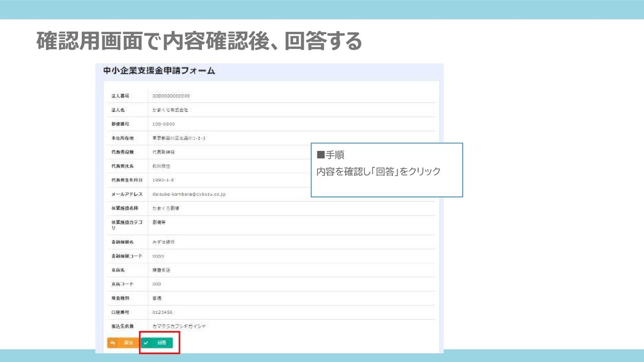Click the 休業施設カテゴリ value 劇場等

coord(159,222)
